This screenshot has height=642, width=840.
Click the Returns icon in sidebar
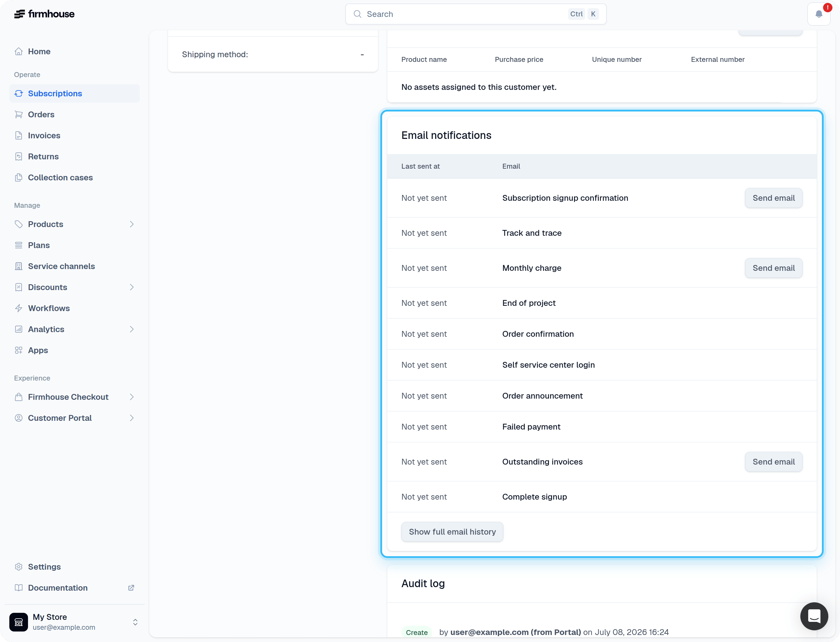pos(19,156)
